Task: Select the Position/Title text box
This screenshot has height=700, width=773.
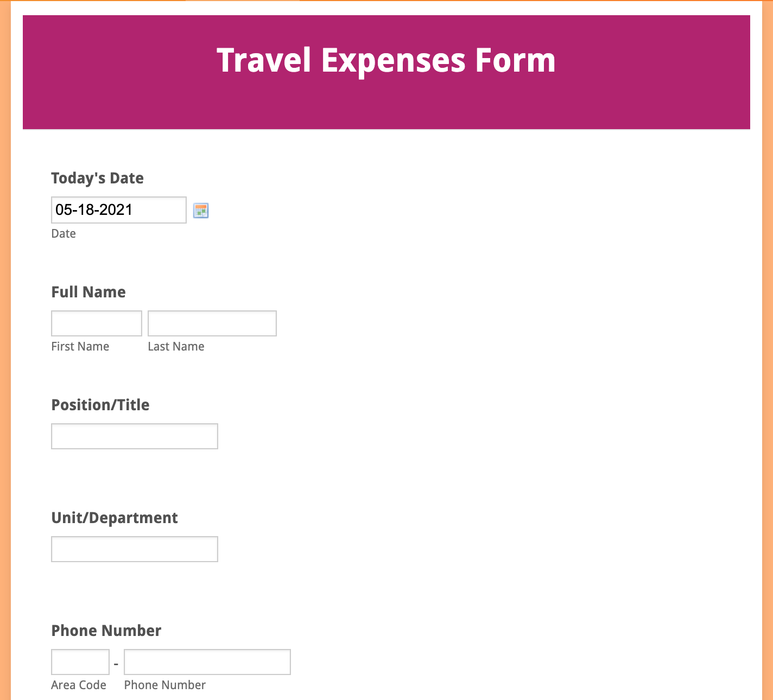Action: [x=134, y=436]
